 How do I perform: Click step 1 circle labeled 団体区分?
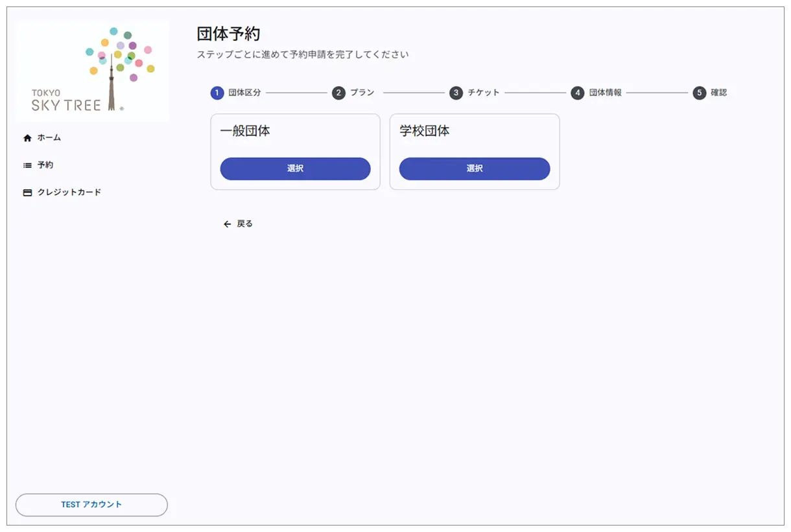pos(217,93)
